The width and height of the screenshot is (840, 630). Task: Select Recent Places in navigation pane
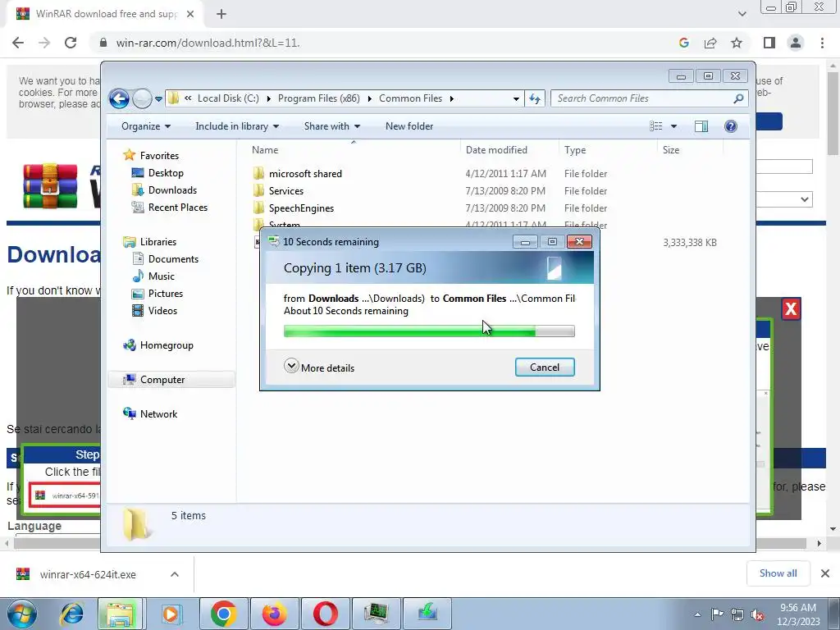pyautogui.click(x=177, y=208)
